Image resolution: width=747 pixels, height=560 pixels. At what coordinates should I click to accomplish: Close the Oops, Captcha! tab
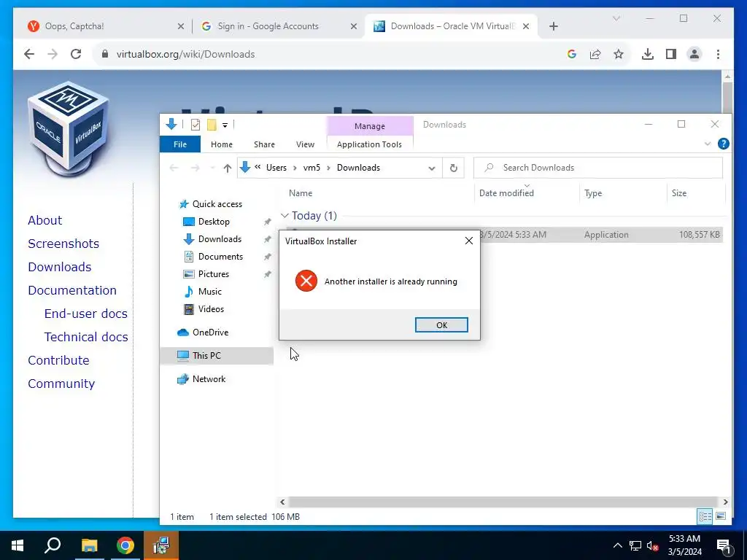(181, 26)
